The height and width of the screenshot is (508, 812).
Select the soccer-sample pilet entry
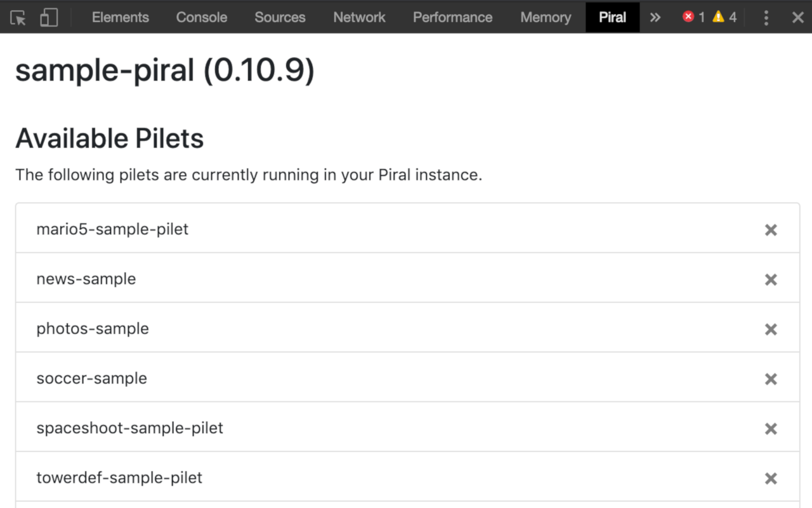[x=91, y=378]
